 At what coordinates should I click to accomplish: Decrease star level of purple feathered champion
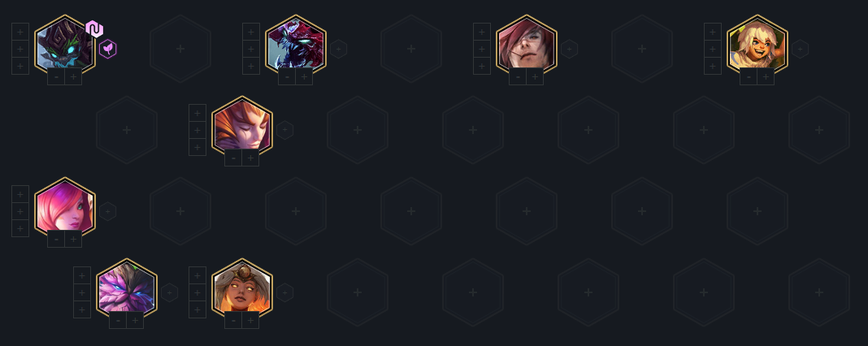tap(118, 321)
